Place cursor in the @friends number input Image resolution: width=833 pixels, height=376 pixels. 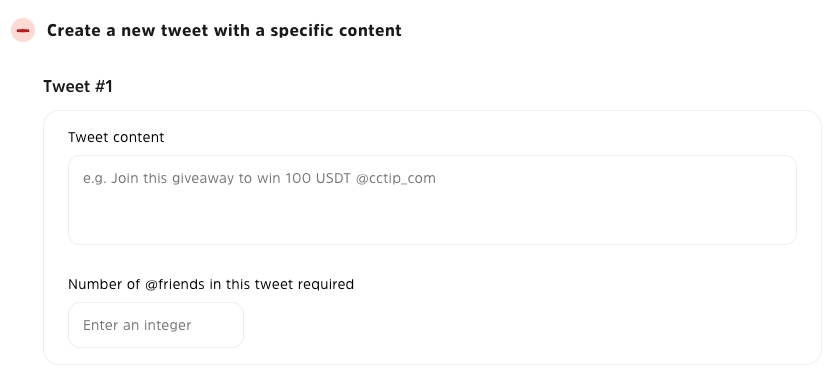click(x=156, y=325)
